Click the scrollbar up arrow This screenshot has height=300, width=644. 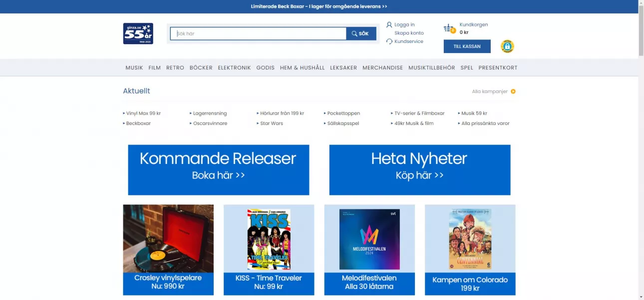(641, 3)
